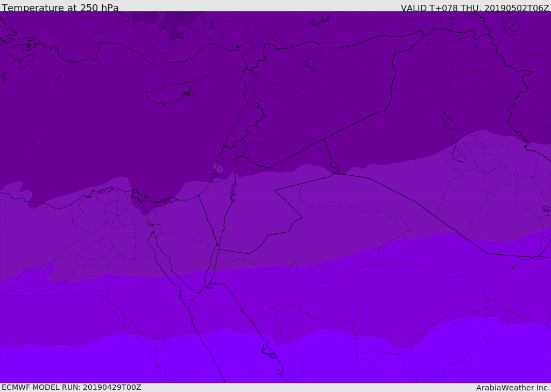Click the 'ArabiaWeather Inc.' credit text
Image resolution: width=551 pixels, height=392 pixels.
point(513,388)
